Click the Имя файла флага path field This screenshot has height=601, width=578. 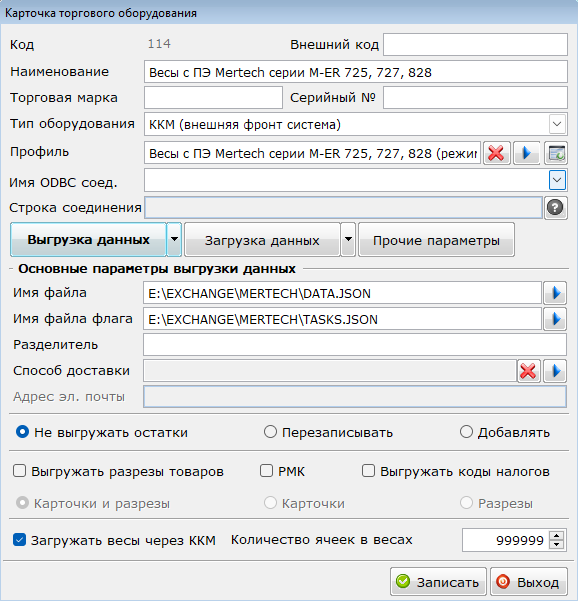pos(342,319)
